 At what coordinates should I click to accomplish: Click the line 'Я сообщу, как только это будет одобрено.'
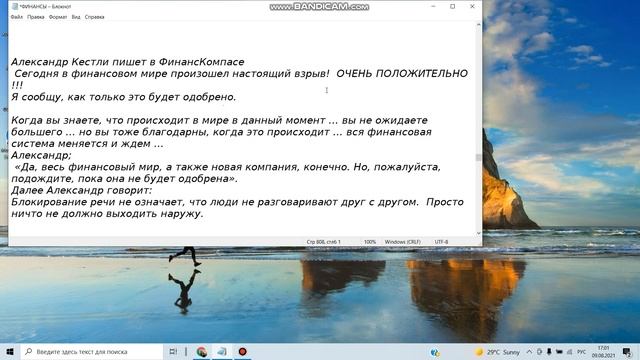(124, 97)
